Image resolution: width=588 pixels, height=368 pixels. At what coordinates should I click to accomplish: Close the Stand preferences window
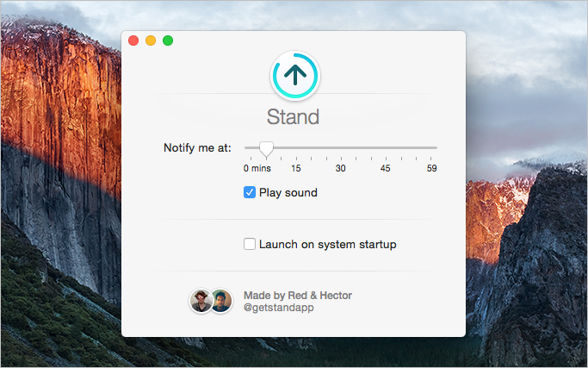click(x=133, y=41)
